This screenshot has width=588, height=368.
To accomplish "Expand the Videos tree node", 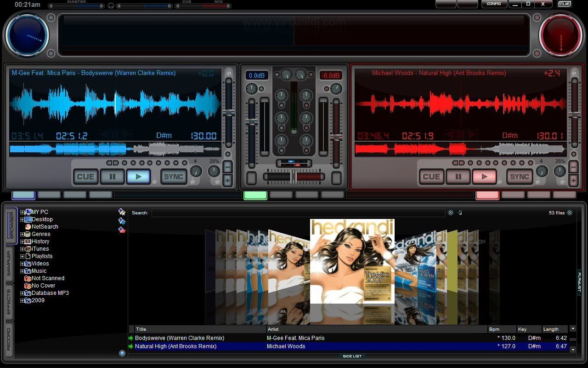I will pyautogui.click(x=22, y=264).
